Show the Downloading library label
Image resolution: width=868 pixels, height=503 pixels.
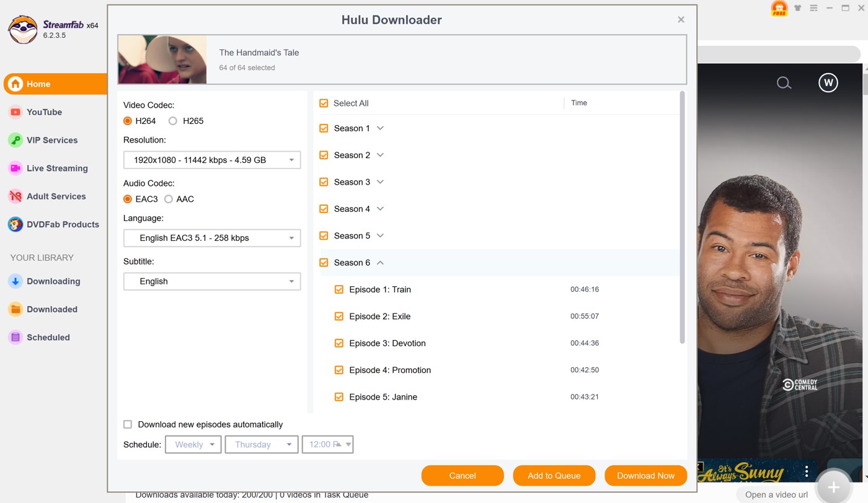pos(53,281)
